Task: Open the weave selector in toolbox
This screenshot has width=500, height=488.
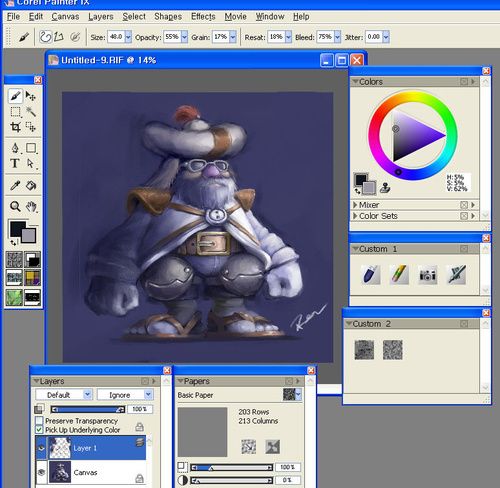Action: (x=32, y=278)
